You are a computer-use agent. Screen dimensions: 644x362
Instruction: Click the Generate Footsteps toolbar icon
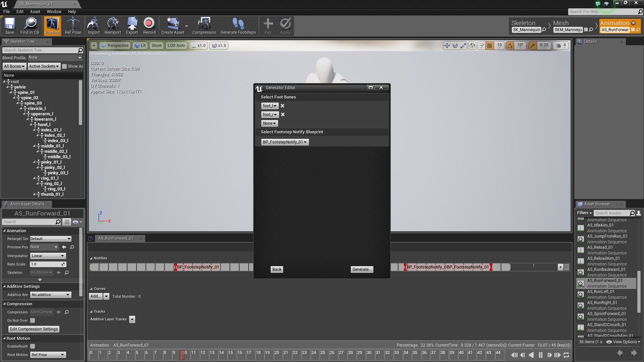coord(238,26)
